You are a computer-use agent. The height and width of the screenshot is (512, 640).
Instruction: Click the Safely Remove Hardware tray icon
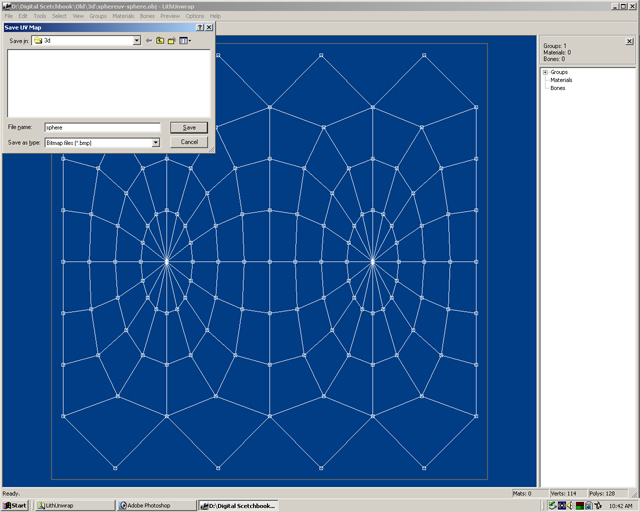552,505
